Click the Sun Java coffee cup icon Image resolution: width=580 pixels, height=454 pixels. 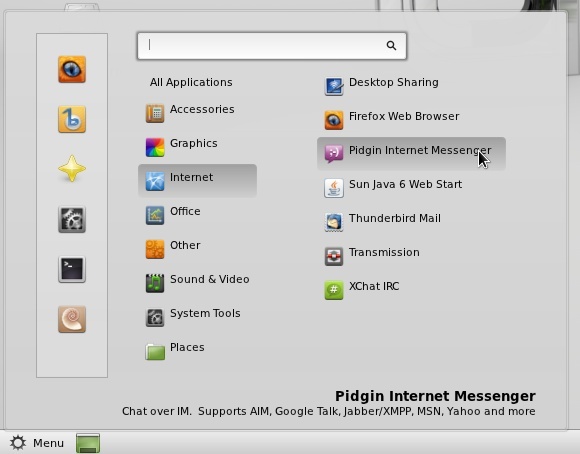pyautogui.click(x=334, y=188)
